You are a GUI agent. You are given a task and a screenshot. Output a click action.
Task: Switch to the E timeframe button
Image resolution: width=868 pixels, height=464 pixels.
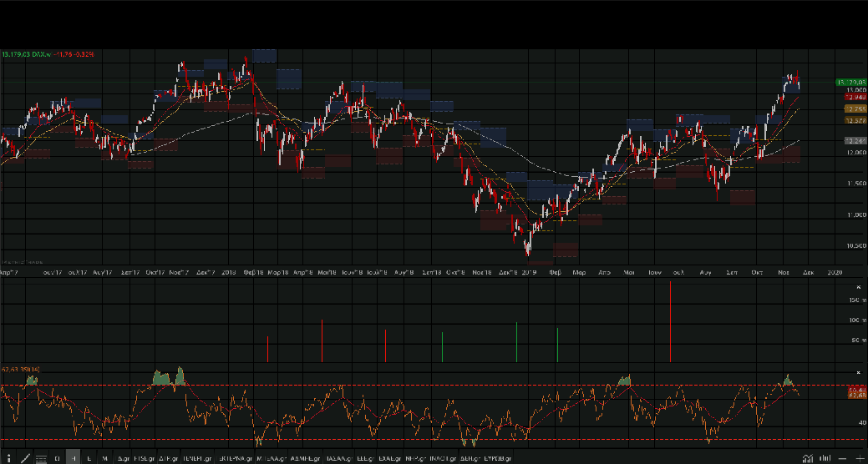89,458
